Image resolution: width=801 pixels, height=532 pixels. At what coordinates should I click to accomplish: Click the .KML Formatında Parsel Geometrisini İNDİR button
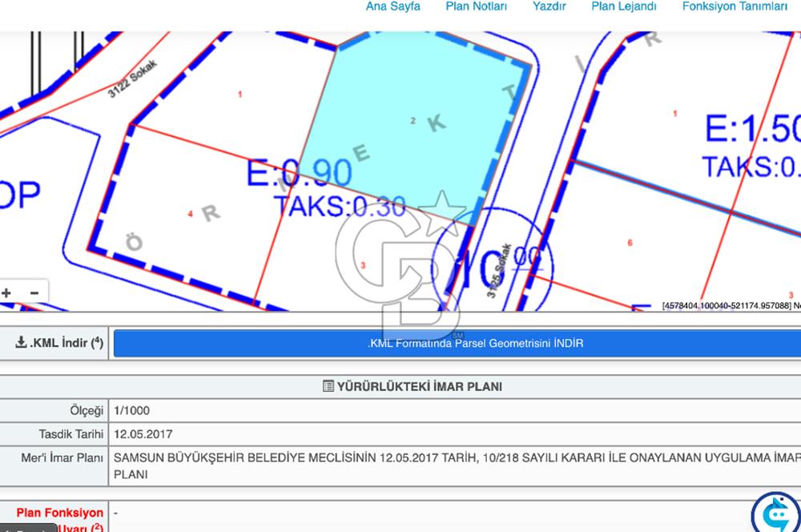(457, 344)
